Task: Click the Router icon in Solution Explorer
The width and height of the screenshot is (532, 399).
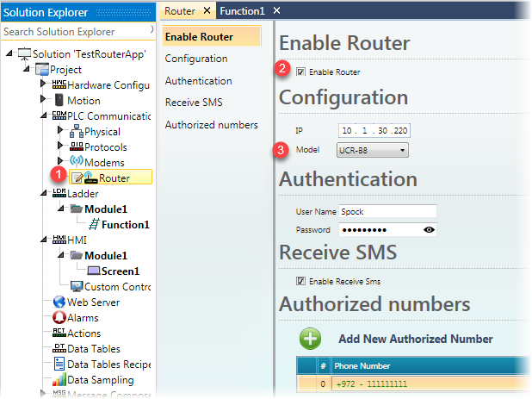Action: pyautogui.click(x=89, y=178)
